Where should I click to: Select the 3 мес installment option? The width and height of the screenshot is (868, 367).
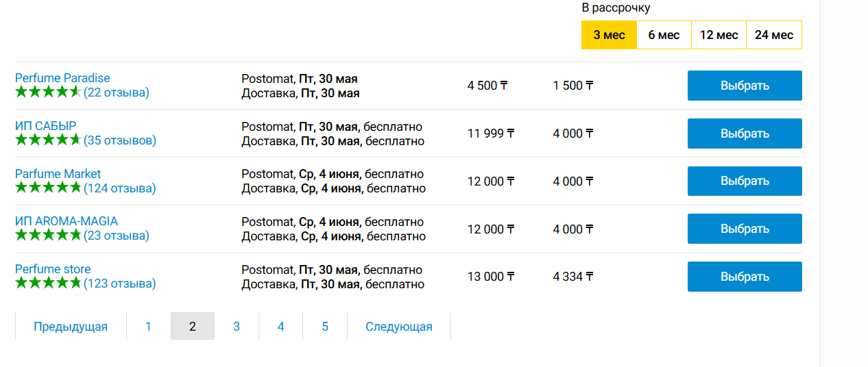tap(609, 35)
